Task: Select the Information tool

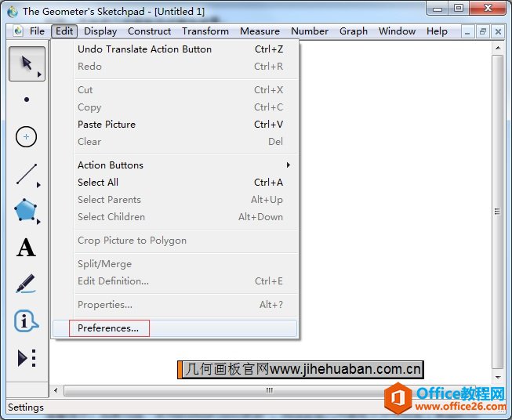Action: tap(26, 320)
